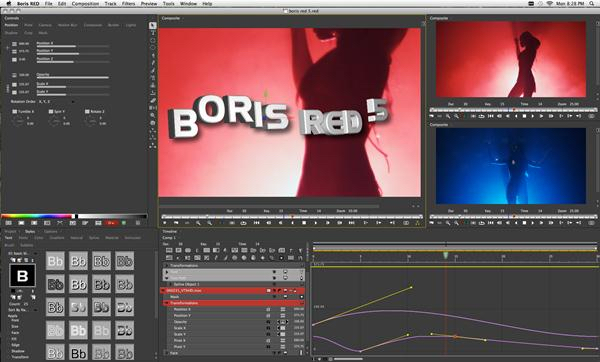
Task: Open the Rotation Order X, Y, Z dropdown
Action: pos(56,102)
